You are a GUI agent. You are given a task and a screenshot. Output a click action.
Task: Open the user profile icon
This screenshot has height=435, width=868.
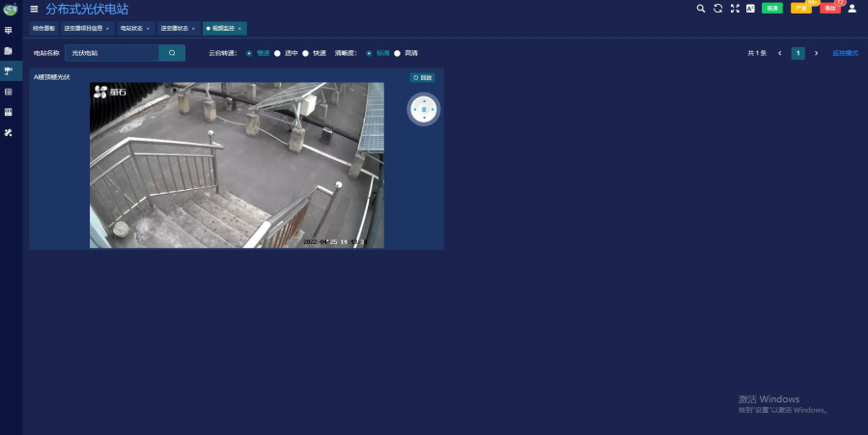point(853,9)
